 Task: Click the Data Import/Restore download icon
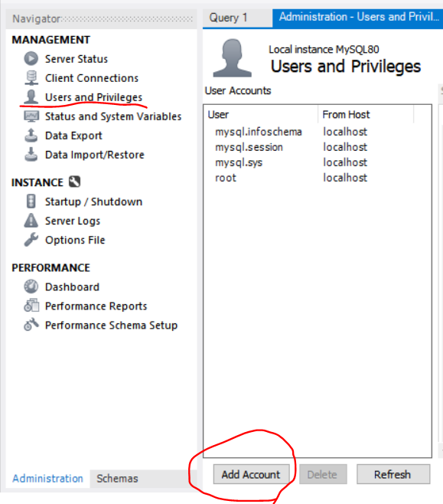pos(31,154)
